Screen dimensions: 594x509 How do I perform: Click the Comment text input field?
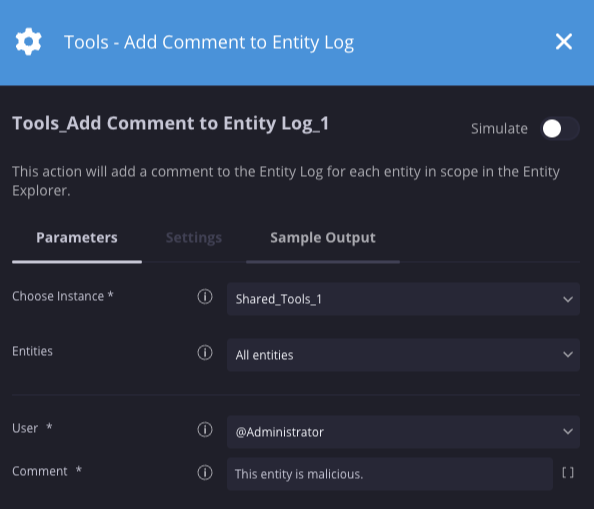[390, 474]
